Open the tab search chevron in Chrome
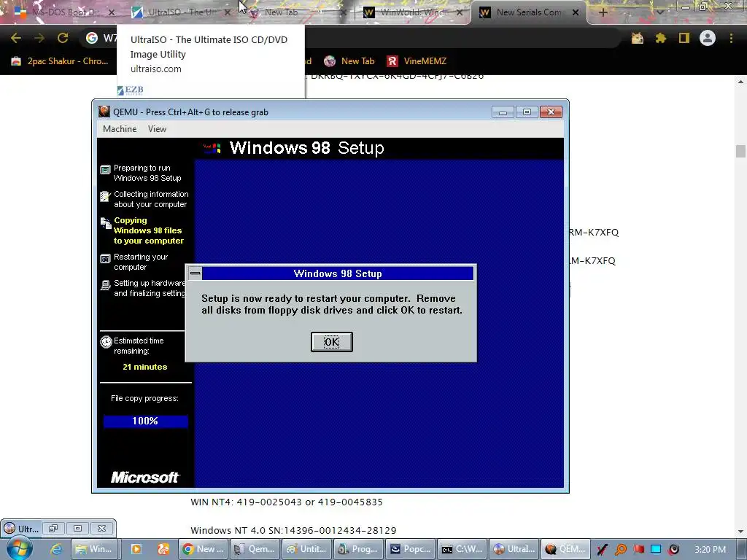The height and width of the screenshot is (560, 747). [659, 12]
